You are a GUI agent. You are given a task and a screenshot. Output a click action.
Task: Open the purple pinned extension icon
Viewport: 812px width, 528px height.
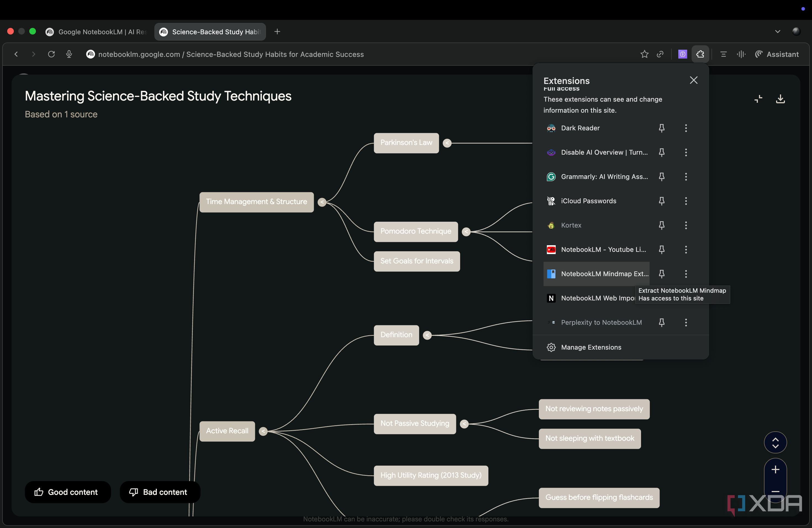coord(682,54)
